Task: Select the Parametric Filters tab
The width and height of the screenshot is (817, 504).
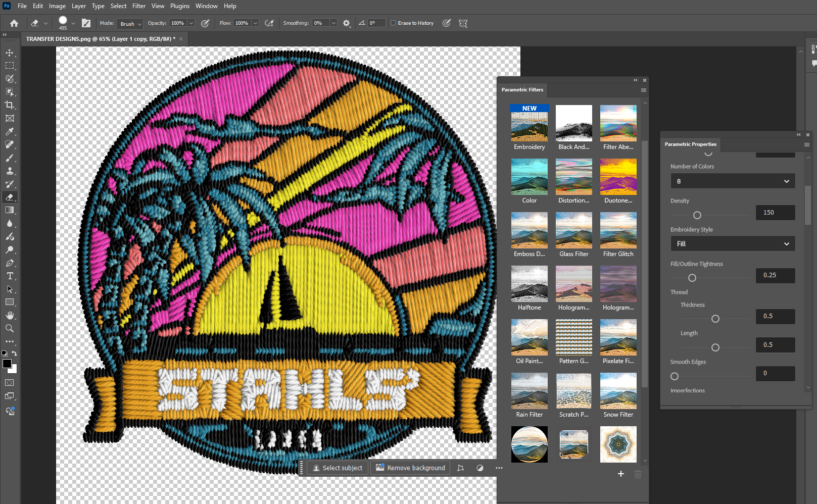Action: point(522,90)
